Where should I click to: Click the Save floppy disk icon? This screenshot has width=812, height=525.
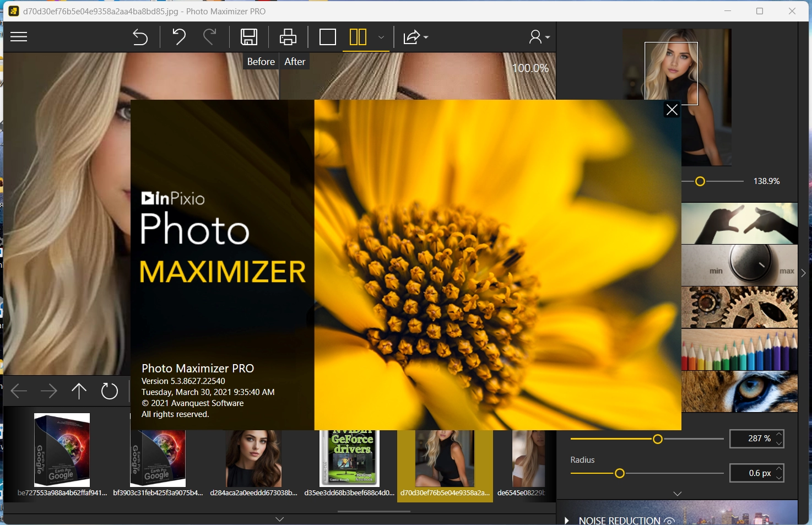click(249, 37)
